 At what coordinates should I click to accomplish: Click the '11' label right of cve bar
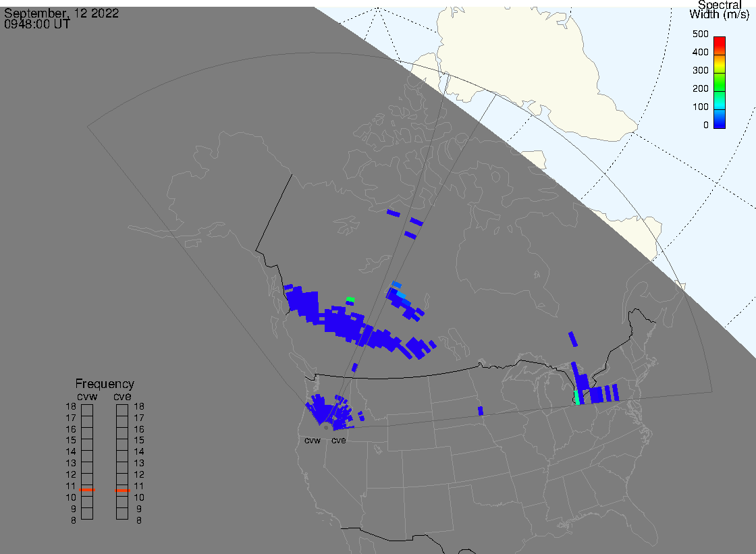click(139, 486)
